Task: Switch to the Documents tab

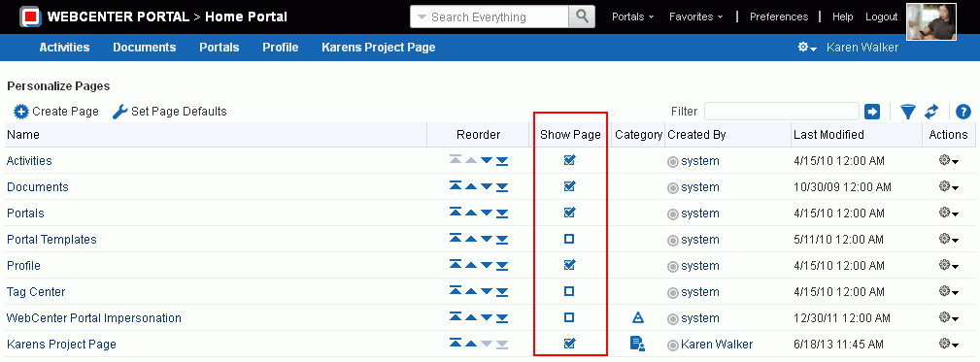Action: tap(145, 48)
